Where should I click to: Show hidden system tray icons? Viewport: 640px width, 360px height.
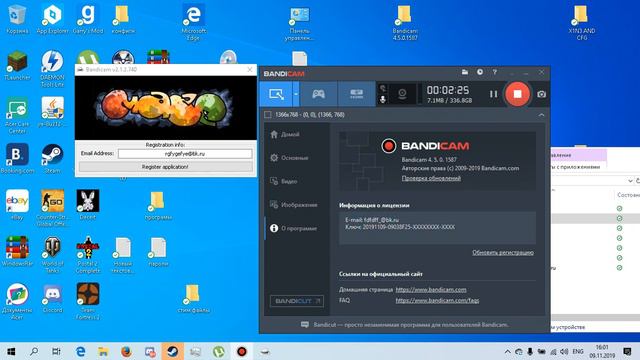coord(507,351)
